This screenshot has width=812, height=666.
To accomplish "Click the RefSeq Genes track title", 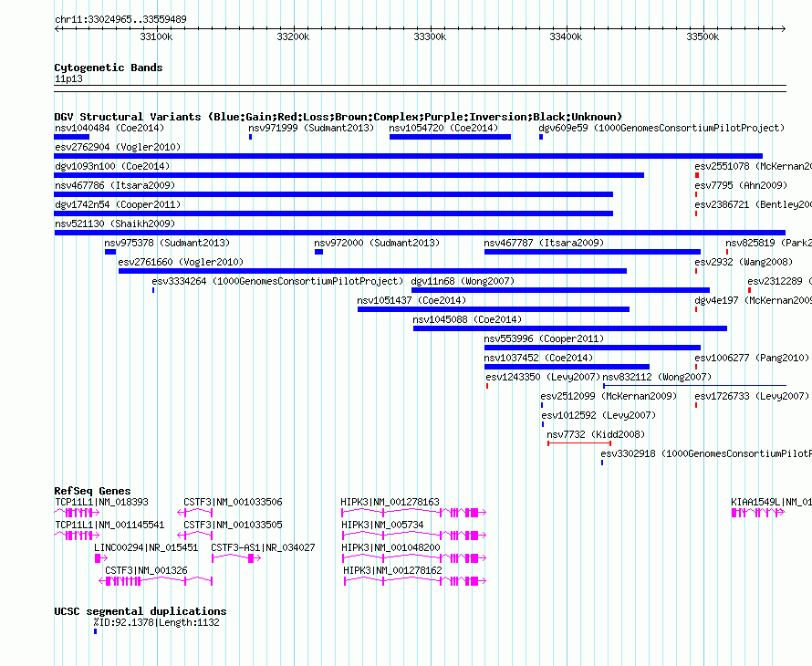I will coord(93,491).
